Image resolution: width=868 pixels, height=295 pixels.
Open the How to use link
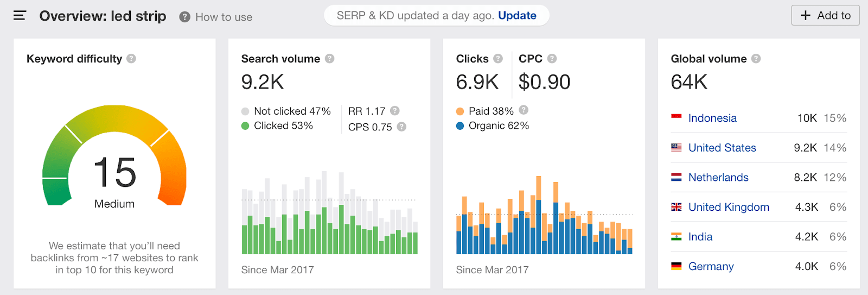[x=216, y=17]
